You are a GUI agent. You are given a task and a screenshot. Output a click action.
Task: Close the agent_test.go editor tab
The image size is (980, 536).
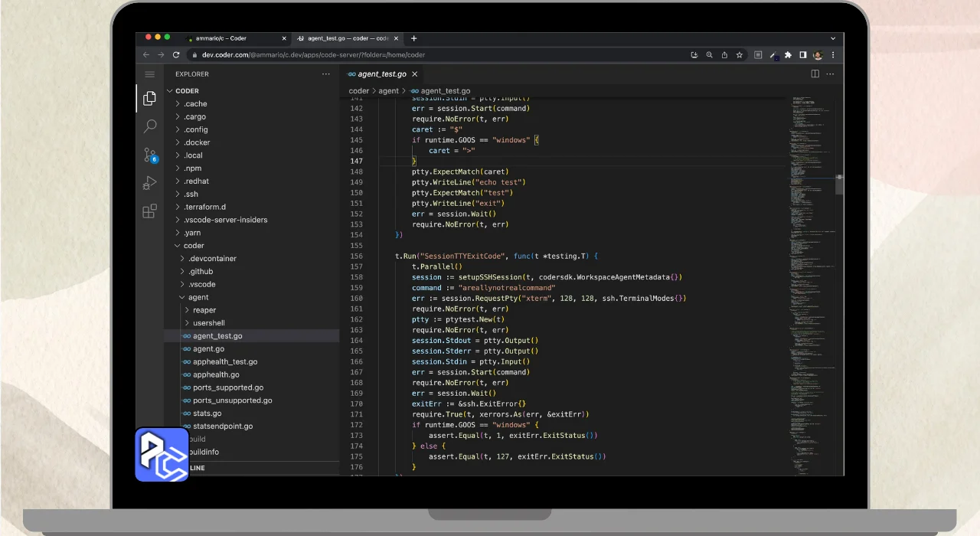[x=415, y=74]
